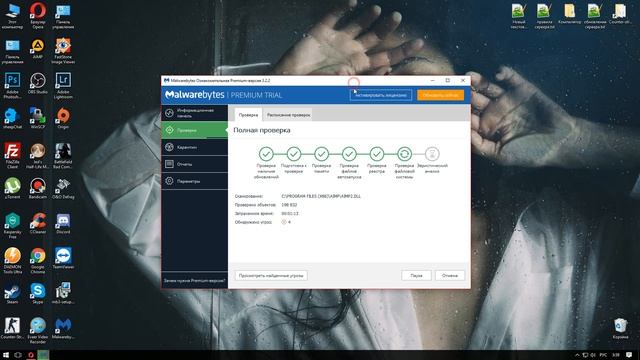Select the Counter-Strike desktop shortcut
Viewport: 640px width, 360px height.
[x=12, y=329]
